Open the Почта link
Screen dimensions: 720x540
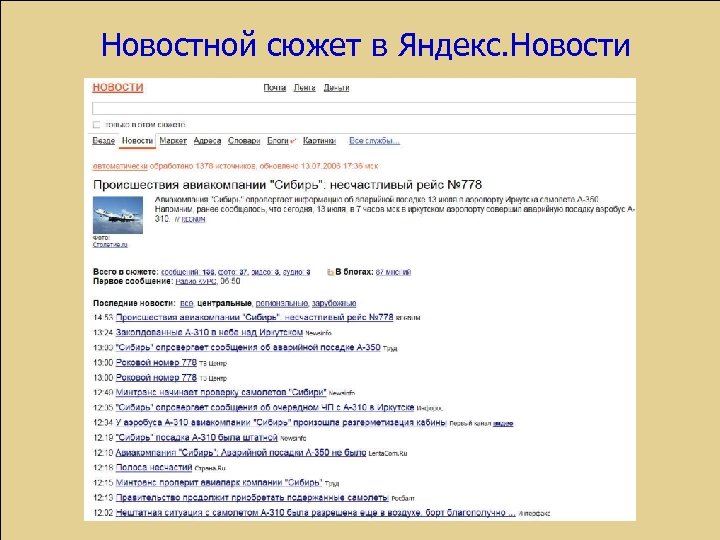click(x=275, y=88)
